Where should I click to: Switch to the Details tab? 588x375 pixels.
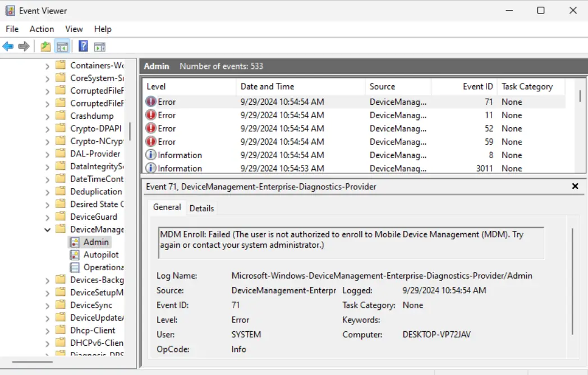coord(201,208)
